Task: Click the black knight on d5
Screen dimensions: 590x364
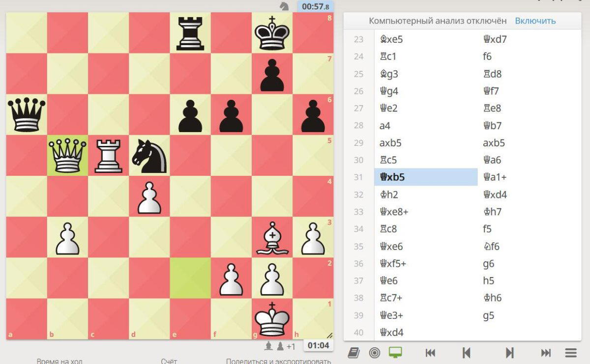Action: (x=149, y=155)
